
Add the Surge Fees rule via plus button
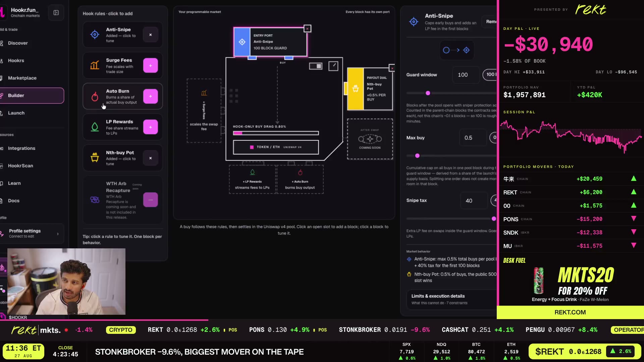click(150, 66)
